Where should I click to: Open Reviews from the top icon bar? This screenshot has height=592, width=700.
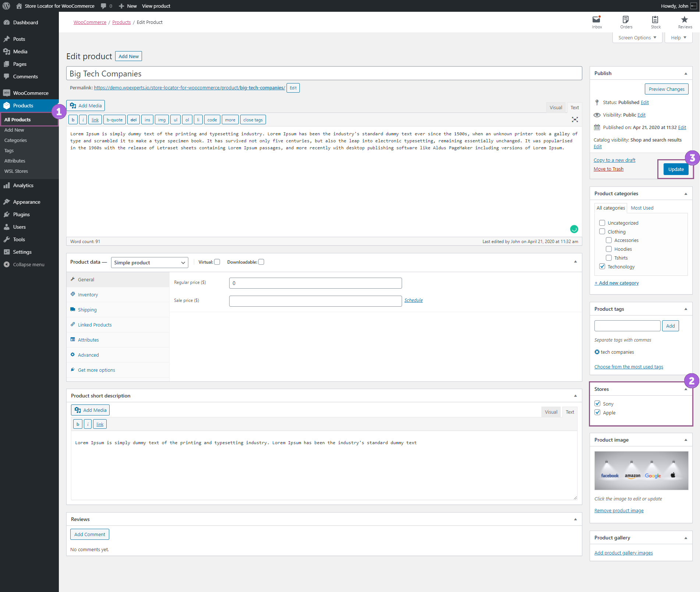[684, 22]
